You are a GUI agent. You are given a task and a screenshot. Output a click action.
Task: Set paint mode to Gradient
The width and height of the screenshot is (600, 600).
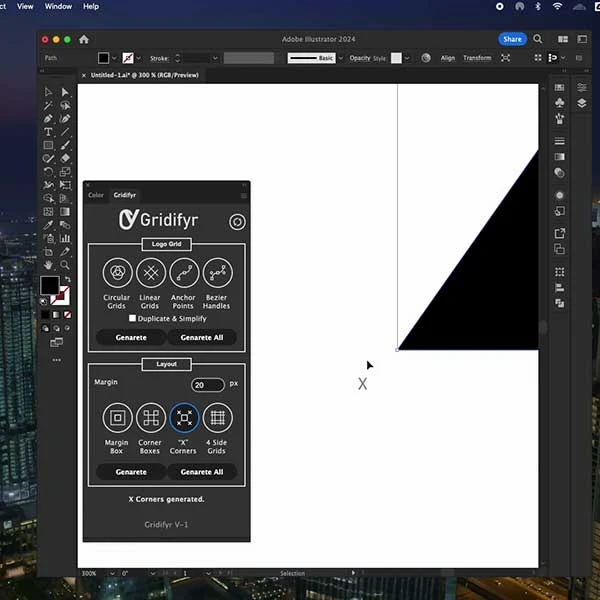(56, 315)
